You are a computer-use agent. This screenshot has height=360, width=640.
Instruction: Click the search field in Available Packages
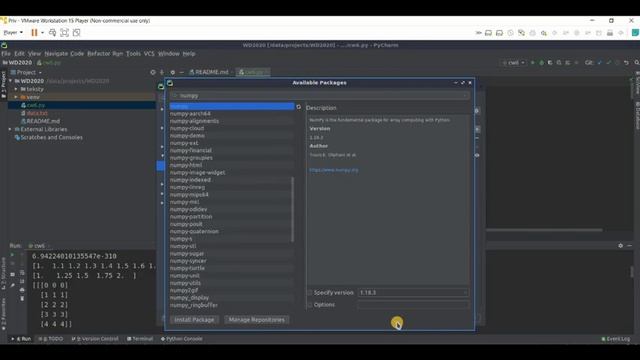click(320, 96)
